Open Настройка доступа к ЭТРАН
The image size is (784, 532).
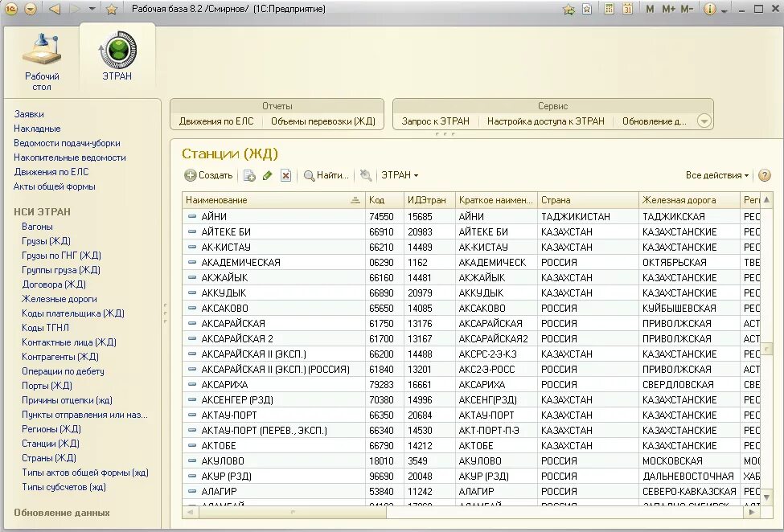point(546,121)
